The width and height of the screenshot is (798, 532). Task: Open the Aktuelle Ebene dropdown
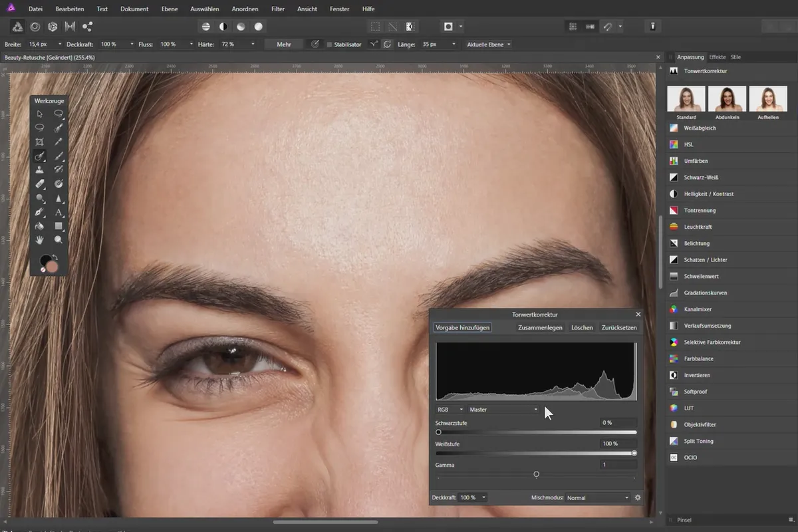point(489,45)
